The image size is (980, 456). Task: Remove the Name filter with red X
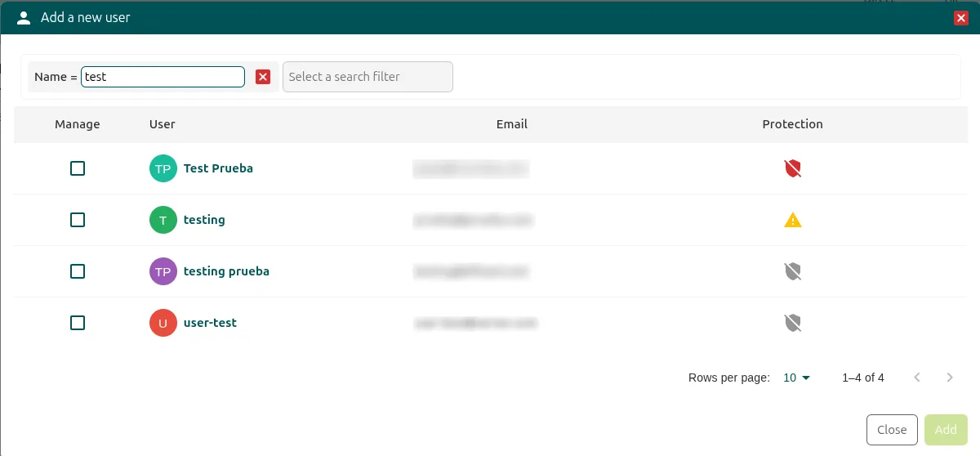click(263, 77)
